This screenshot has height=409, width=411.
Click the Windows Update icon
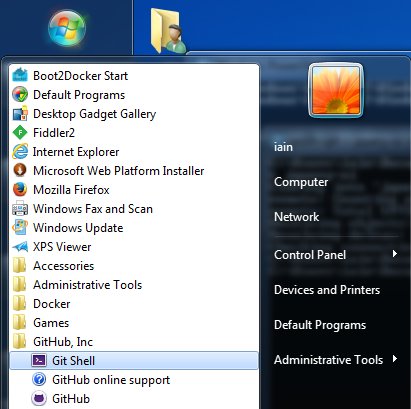tap(20, 228)
